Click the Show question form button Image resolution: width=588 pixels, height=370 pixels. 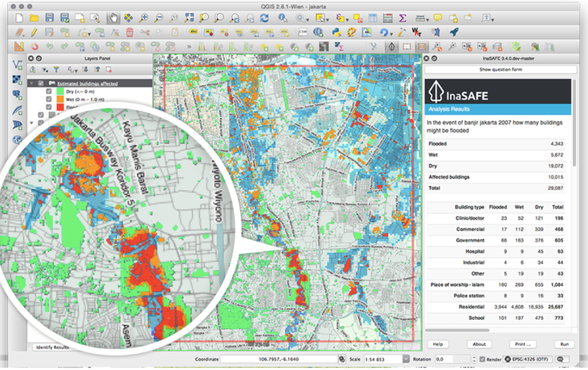tap(501, 69)
